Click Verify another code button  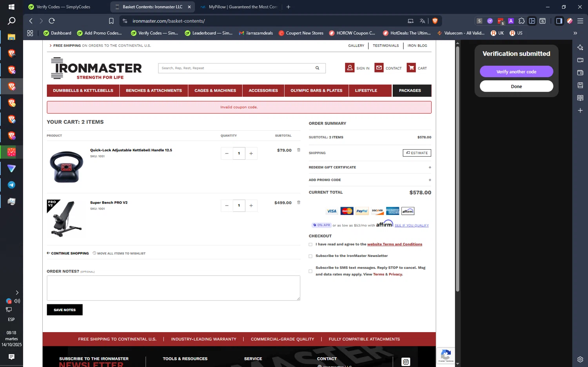(x=516, y=72)
